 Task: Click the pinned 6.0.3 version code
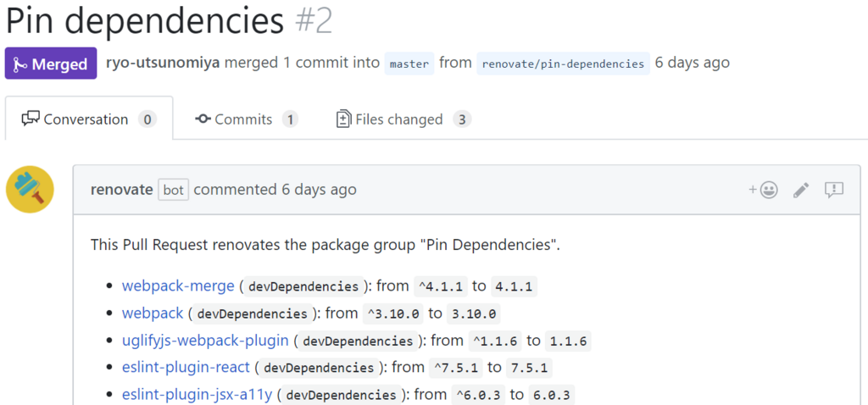(x=551, y=395)
